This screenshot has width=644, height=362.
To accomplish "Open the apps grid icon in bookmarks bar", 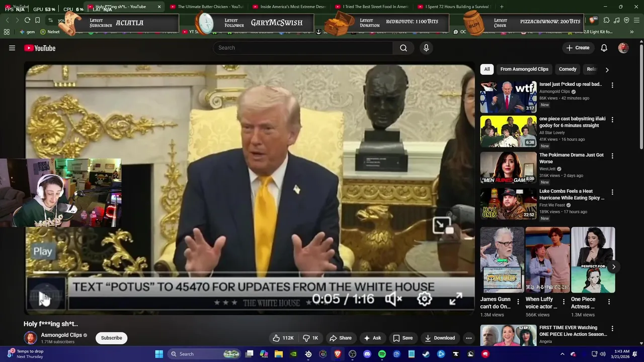I will (7, 32).
